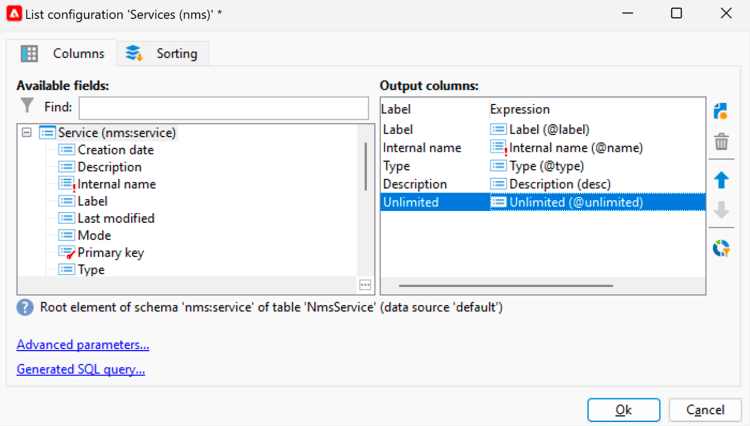This screenshot has height=426, width=750.
Task: Open the Generated SQL query link
Action: click(81, 369)
